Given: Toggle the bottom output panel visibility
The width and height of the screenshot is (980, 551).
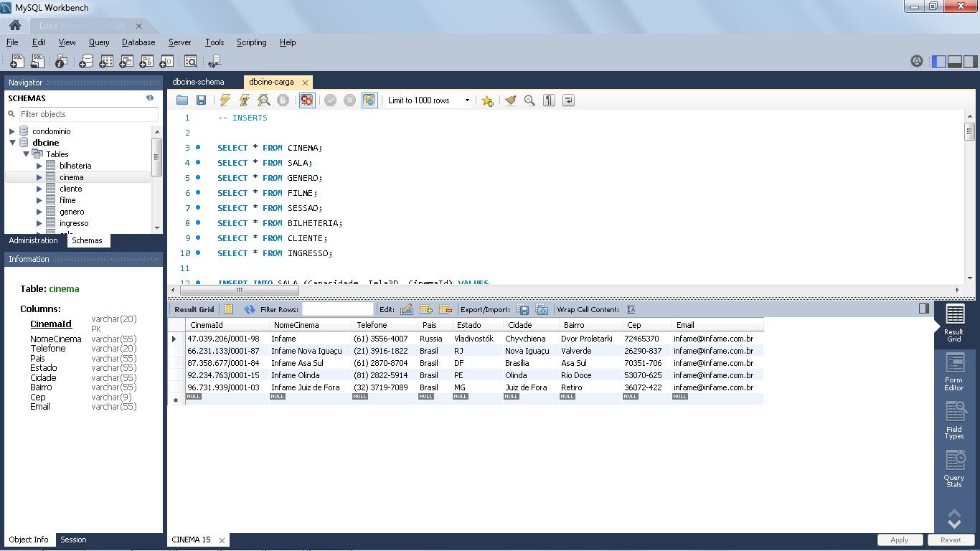Looking at the screenshot, I should (x=955, y=62).
